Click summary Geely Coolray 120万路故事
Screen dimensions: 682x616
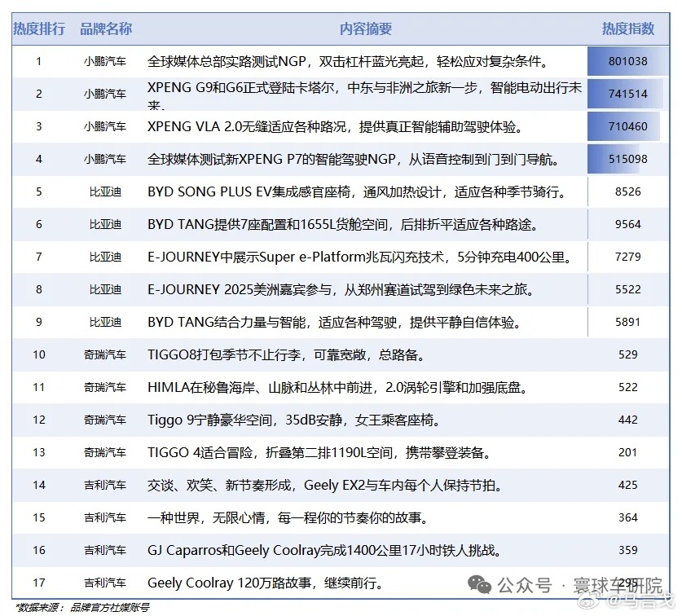(x=266, y=583)
